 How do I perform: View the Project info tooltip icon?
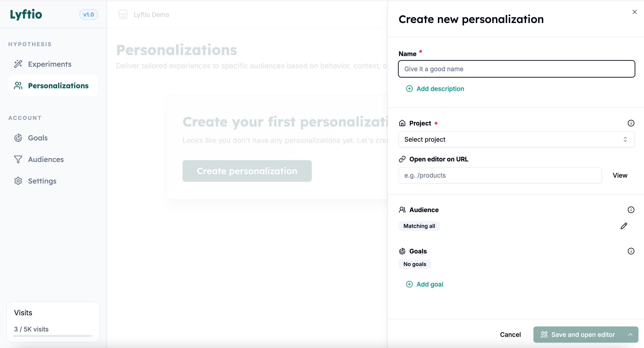(631, 123)
